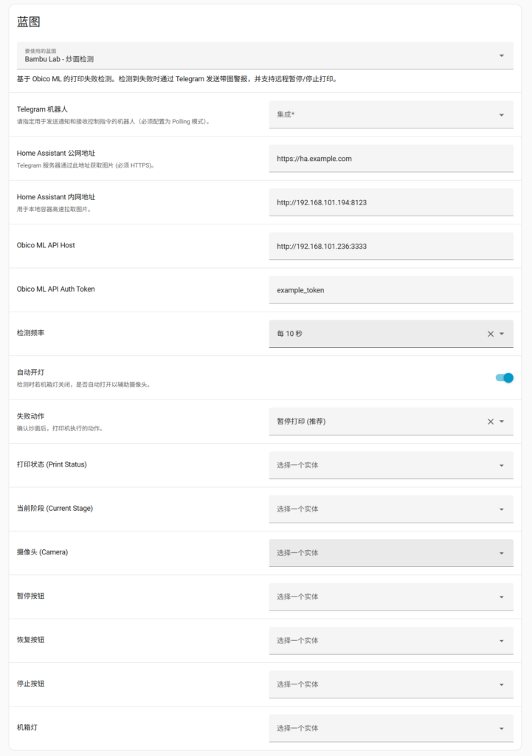Click dropdown arrow in 检测频率 field
The width and height of the screenshot is (532, 756).
click(502, 334)
